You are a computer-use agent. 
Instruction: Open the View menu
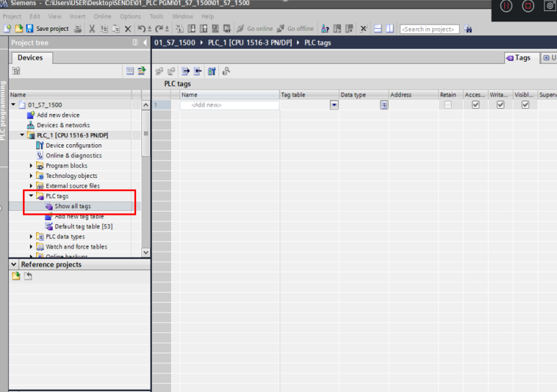55,17
